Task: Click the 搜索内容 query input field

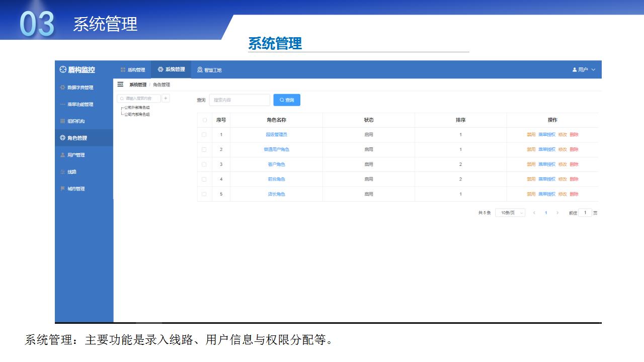Action: pyautogui.click(x=239, y=100)
